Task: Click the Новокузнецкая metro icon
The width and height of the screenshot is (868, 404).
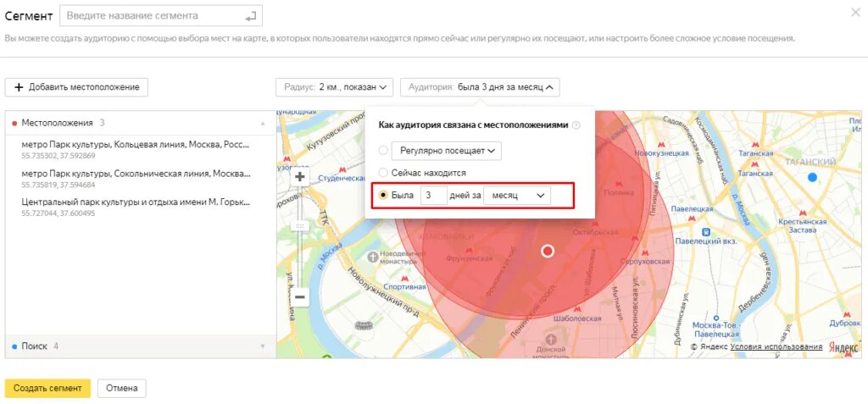Action: [659, 145]
